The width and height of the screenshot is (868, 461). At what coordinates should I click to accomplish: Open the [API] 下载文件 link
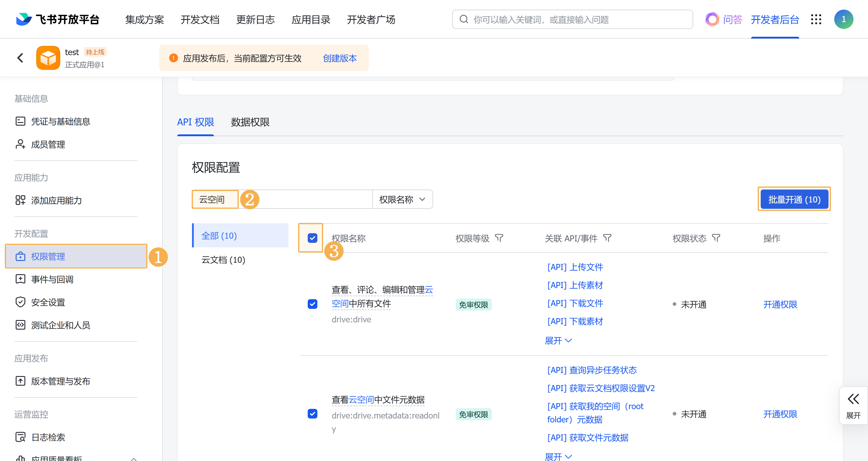click(x=575, y=303)
